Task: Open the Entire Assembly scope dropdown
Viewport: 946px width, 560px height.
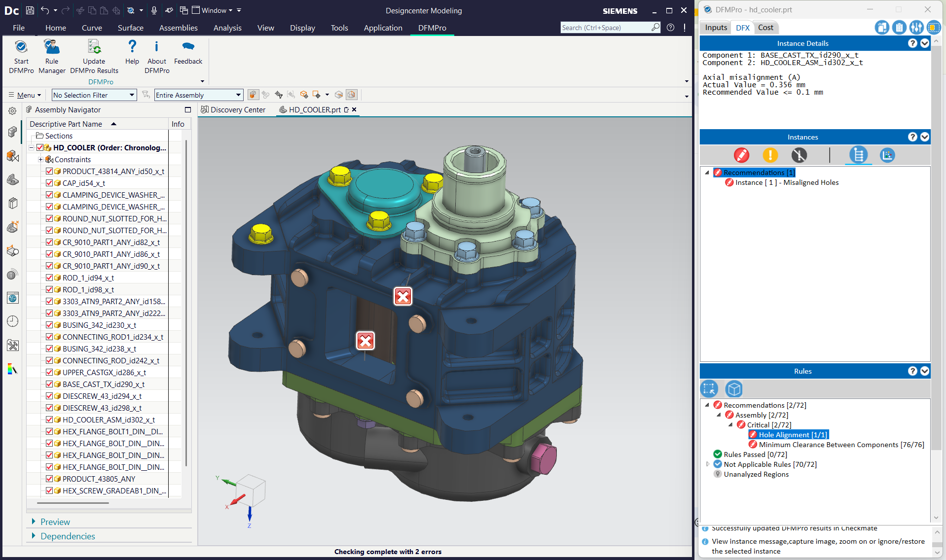Action: coord(199,95)
